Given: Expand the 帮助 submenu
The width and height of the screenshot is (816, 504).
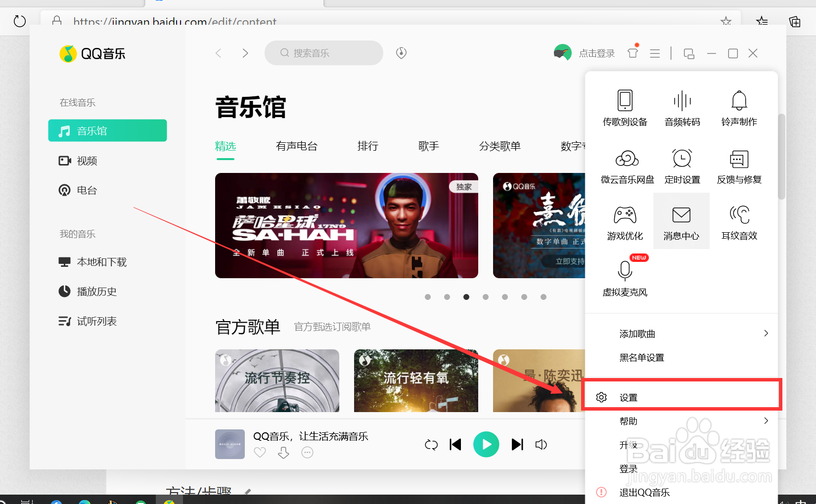Looking at the screenshot, I should click(x=629, y=420).
